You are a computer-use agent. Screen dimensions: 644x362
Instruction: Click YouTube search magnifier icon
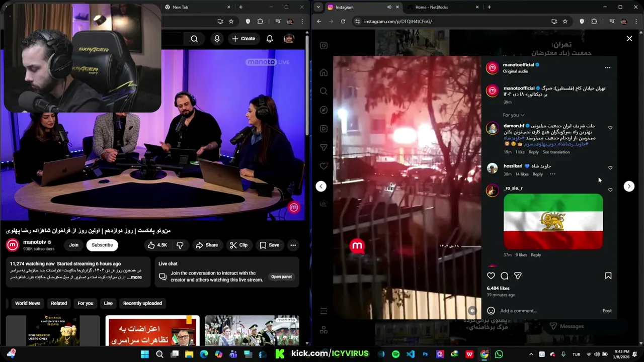[194, 39]
